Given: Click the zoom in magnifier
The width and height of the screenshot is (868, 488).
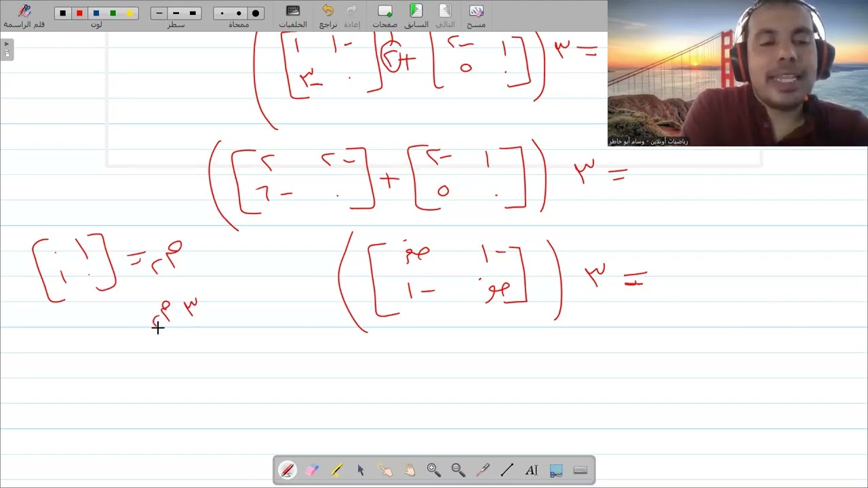Looking at the screenshot, I should (x=434, y=470).
